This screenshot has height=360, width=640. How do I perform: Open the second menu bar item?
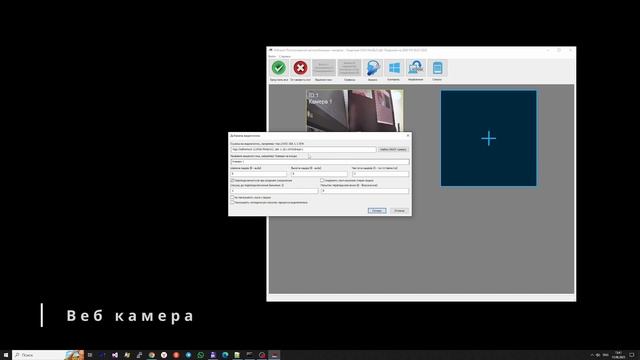point(285,56)
